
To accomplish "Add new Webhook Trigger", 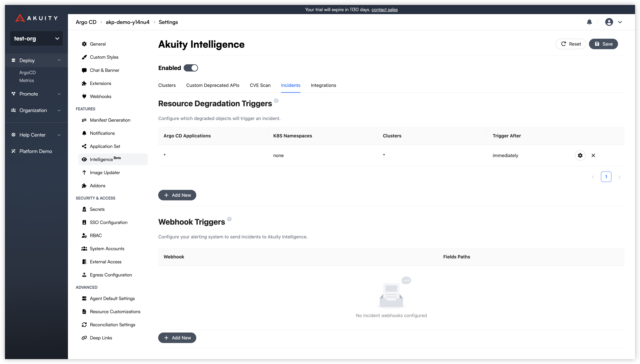I will click(x=177, y=338).
